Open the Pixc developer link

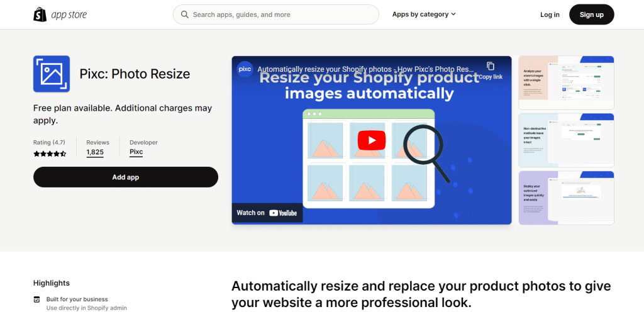pyautogui.click(x=136, y=152)
